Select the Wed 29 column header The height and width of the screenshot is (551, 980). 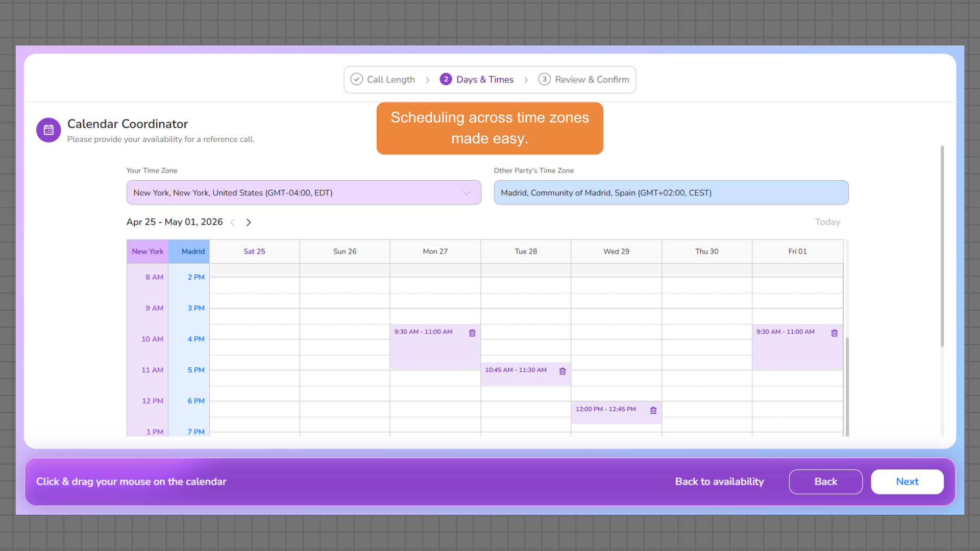[616, 252]
